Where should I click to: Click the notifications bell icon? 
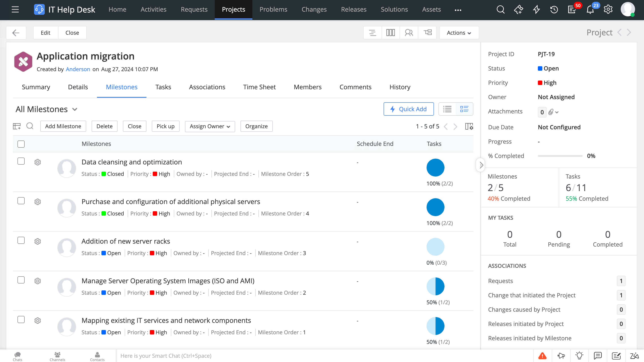tap(590, 9)
